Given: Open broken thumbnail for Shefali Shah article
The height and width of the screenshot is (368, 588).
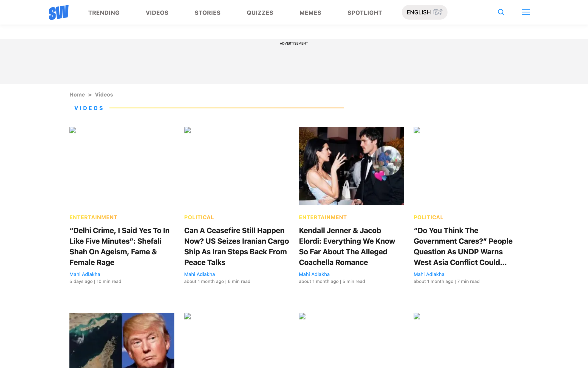Looking at the screenshot, I should pos(122,166).
